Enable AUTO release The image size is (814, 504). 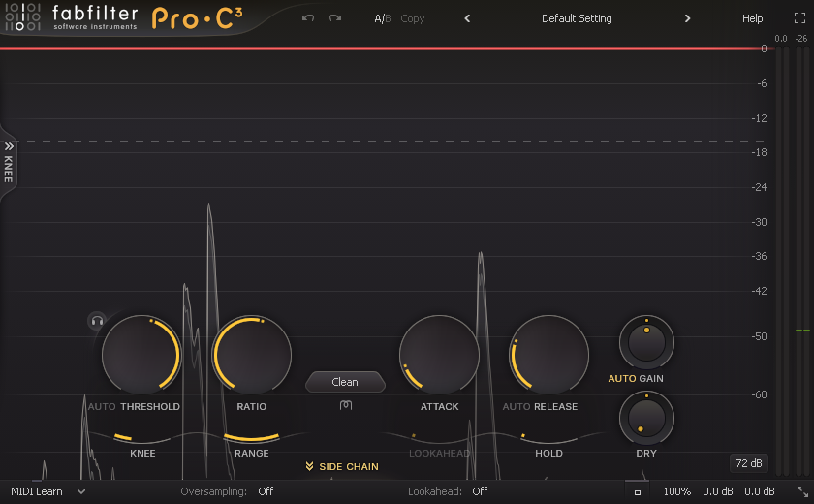pyautogui.click(x=517, y=406)
